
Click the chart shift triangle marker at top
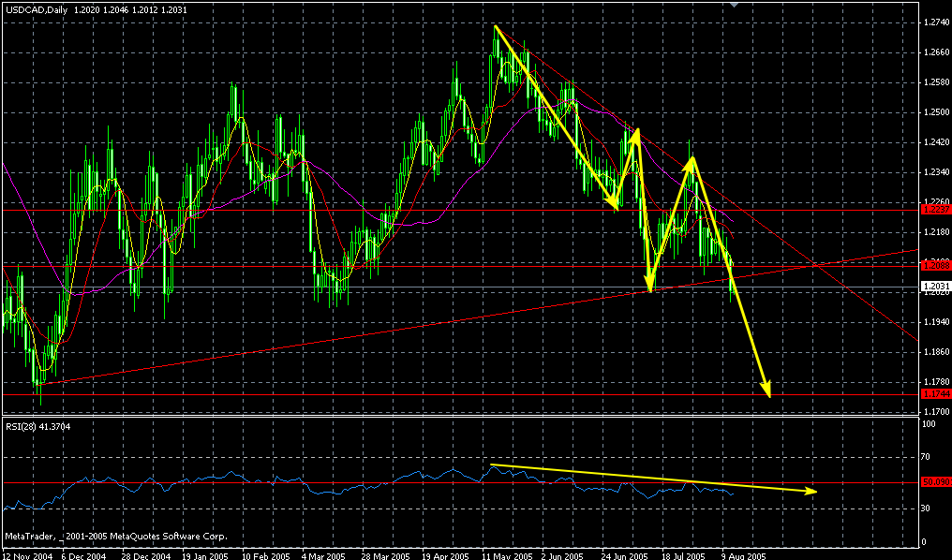pyautogui.click(x=736, y=5)
